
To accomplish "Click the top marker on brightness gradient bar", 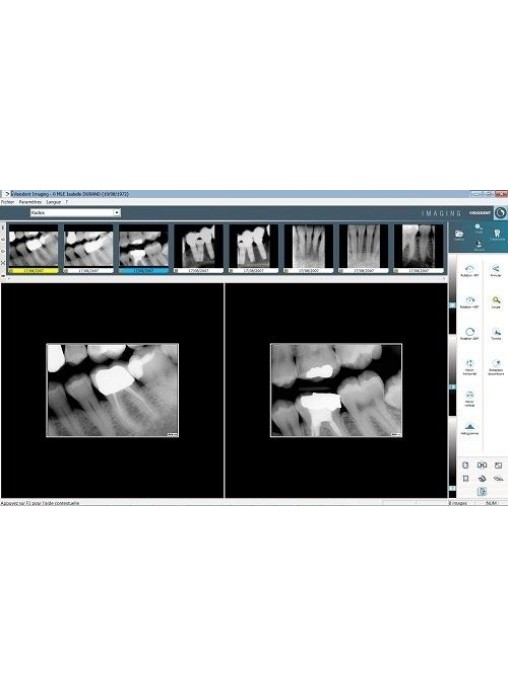I will 452,305.
